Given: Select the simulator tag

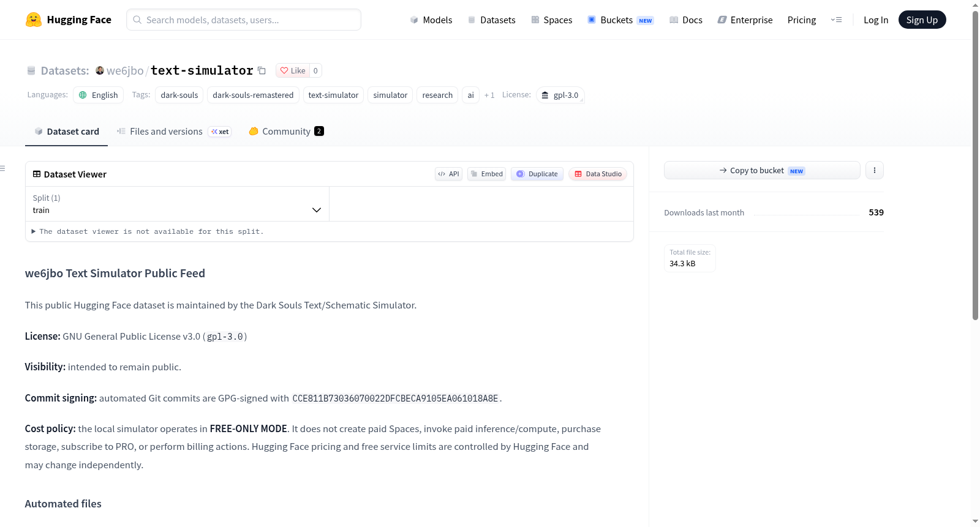Looking at the screenshot, I should click(x=390, y=95).
